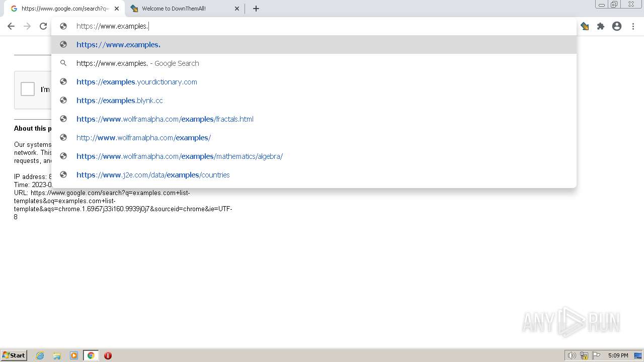The image size is (644, 362).
Task: Click globe icon beside blynk.cc suggestion
Action: point(63,100)
